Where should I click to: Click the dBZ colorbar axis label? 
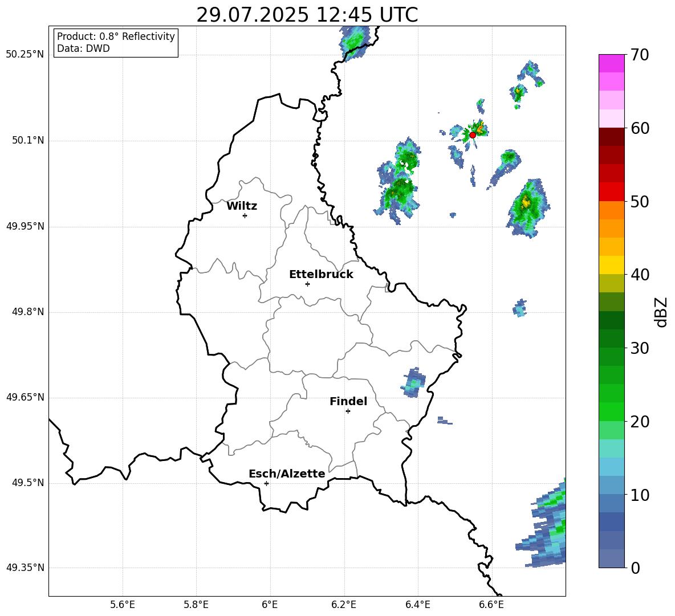(661, 312)
